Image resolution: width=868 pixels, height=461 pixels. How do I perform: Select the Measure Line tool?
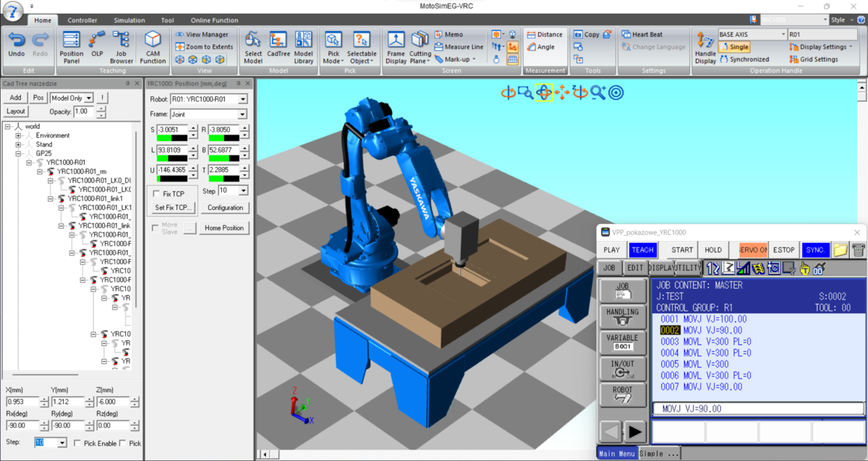point(459,46)
